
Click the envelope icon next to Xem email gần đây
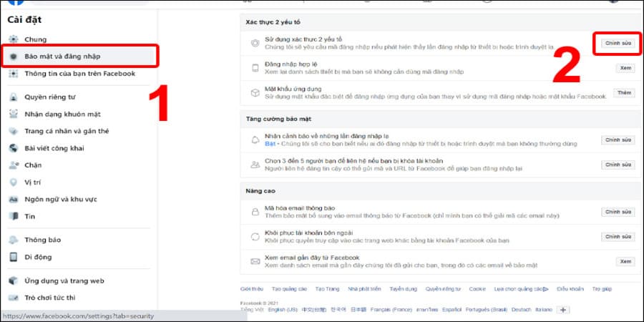(255, 262)
